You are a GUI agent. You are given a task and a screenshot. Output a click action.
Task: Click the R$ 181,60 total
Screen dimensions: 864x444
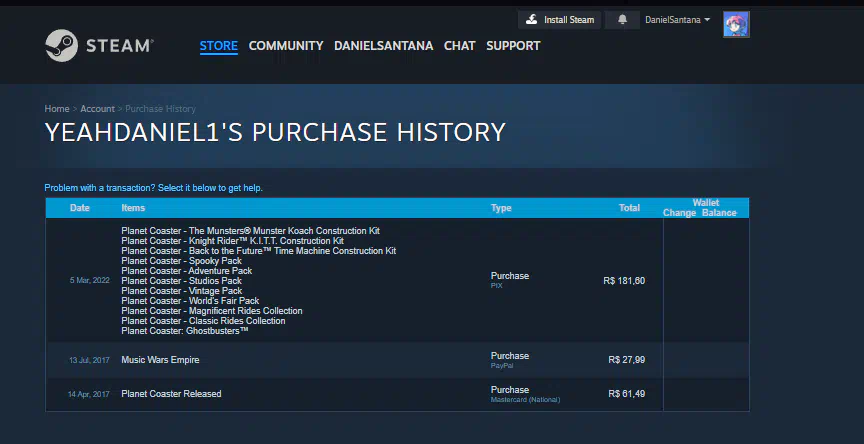(x=624, y=281)
